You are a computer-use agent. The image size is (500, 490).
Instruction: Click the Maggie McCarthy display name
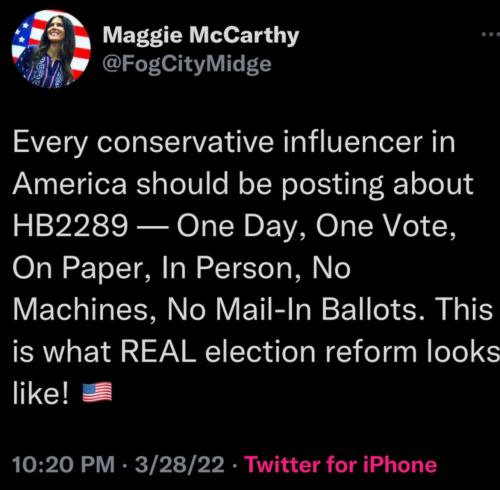point(201,35)
